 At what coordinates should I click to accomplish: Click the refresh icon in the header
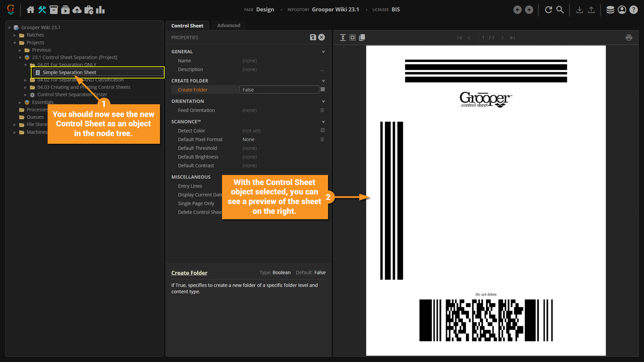(x=548, y=10)
